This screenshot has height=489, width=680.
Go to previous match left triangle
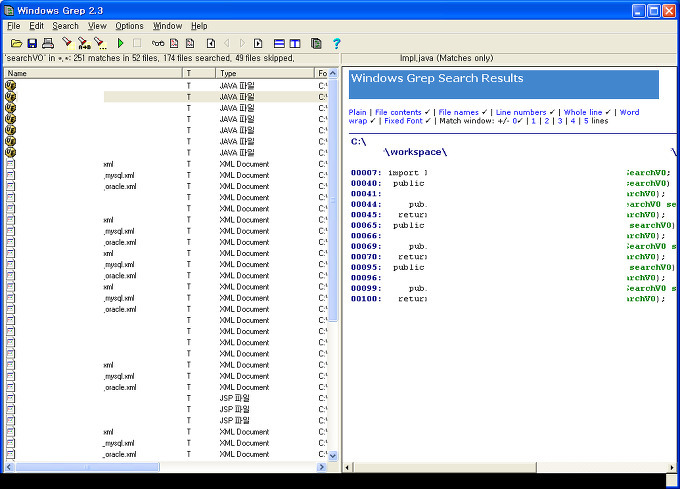[x=226, y=43]
